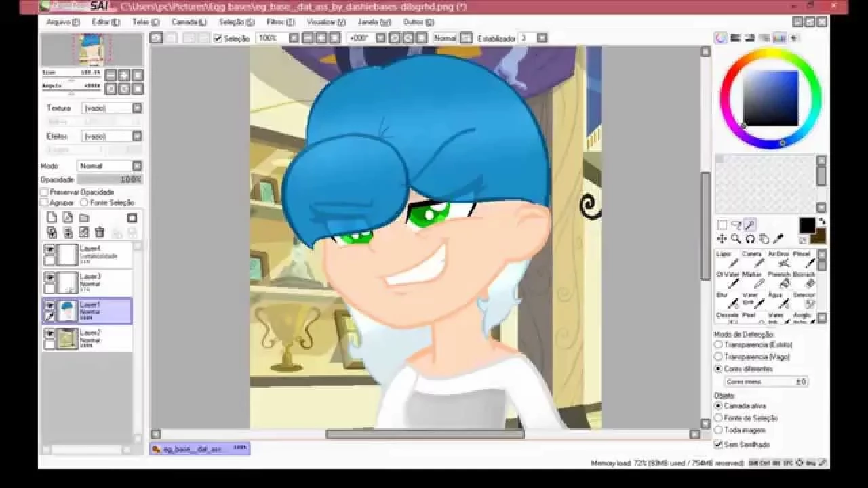Screen dimensions: 868x488
Task: Choose Toda imagem as the target
Action: (718, 430)
